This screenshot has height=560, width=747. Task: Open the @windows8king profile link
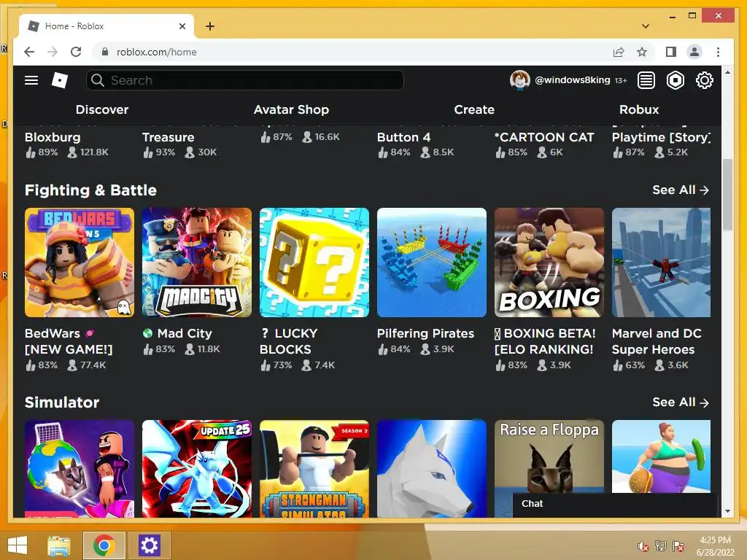click(572, 80)
